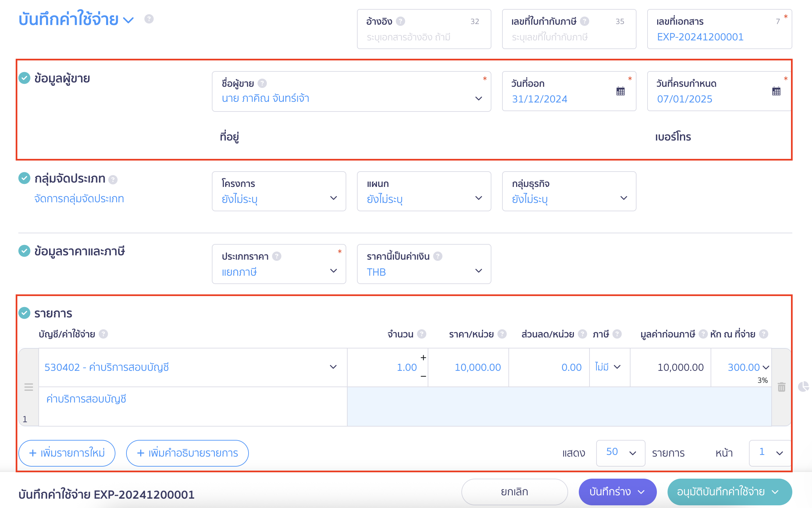Click help icon beside อ้างอิง label

click(400, 21)
